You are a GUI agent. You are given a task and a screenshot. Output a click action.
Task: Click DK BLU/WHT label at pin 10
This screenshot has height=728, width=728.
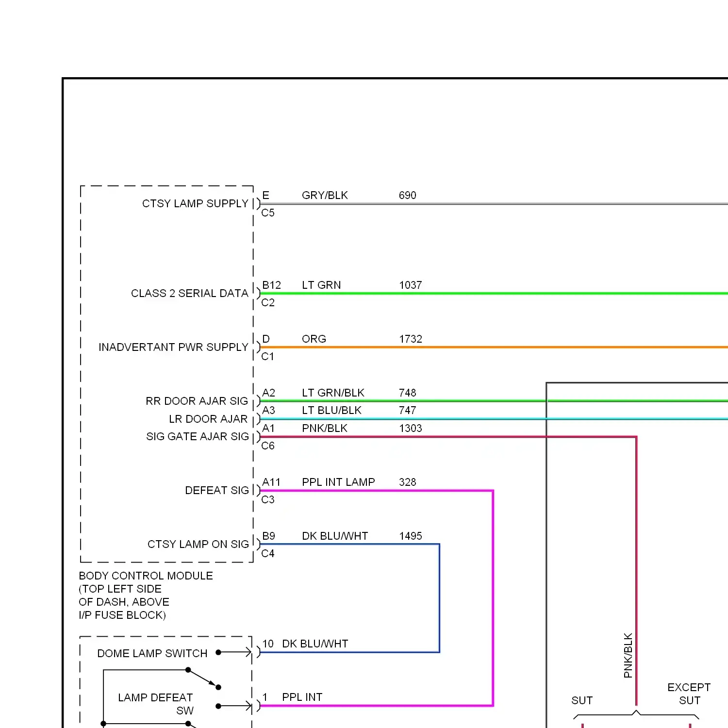coord(315,644)
